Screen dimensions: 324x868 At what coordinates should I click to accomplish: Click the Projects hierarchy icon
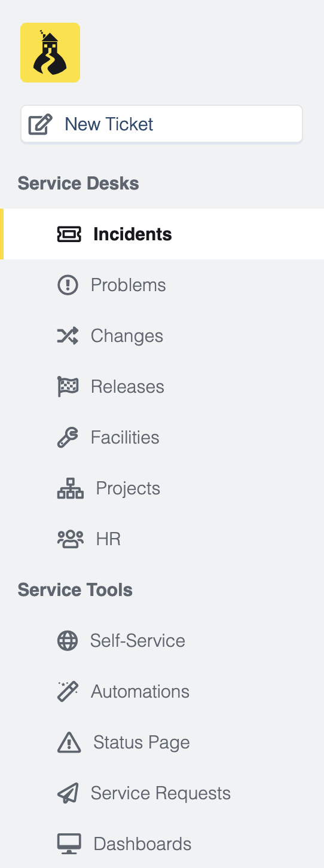[x=70, y=488]
